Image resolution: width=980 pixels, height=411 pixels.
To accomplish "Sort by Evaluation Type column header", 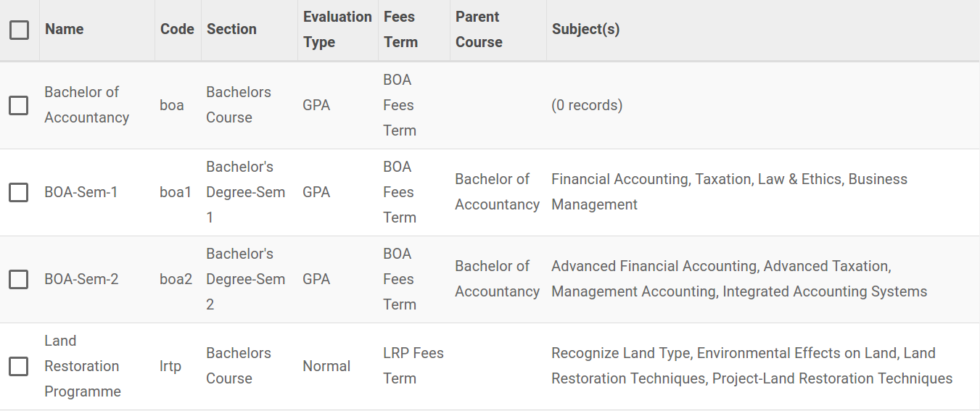I will tap(337, 29).
